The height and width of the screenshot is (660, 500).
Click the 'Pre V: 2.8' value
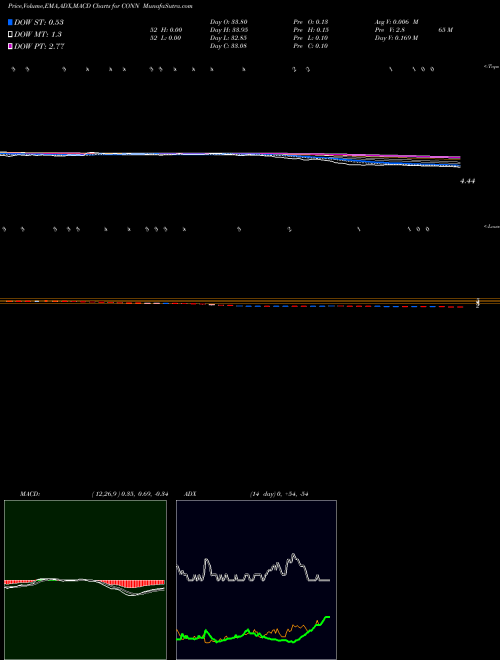tap(389, 30)
